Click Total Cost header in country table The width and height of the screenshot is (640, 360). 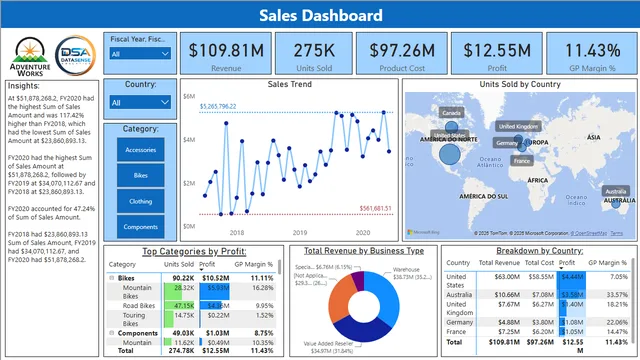(539, 263)
